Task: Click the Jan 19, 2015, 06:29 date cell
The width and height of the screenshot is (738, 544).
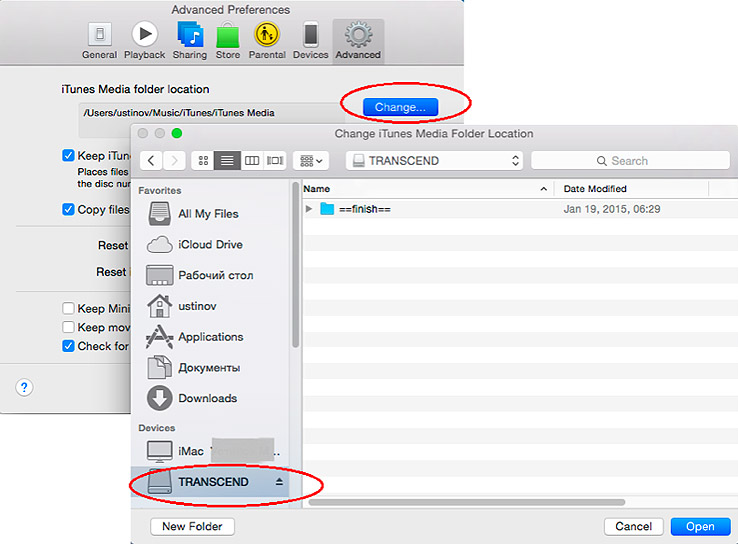Action: pos(612,209)
